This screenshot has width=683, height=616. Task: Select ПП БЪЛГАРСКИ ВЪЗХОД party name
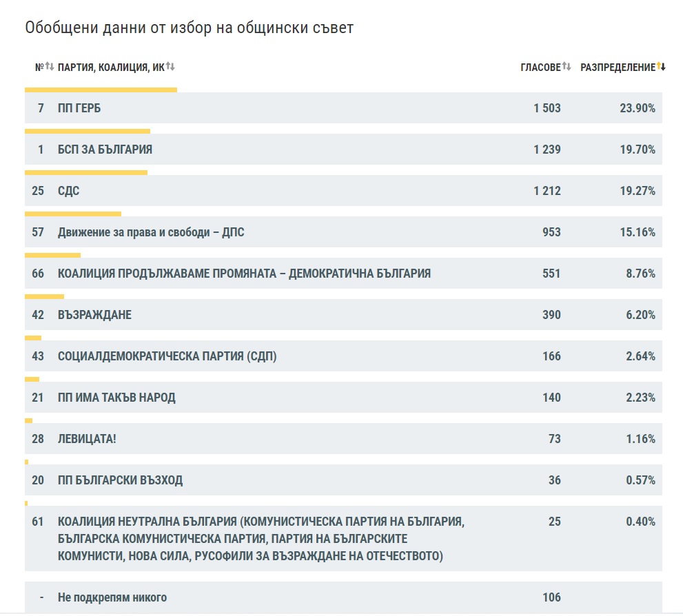pyautogui.click(x=120, y=480)
